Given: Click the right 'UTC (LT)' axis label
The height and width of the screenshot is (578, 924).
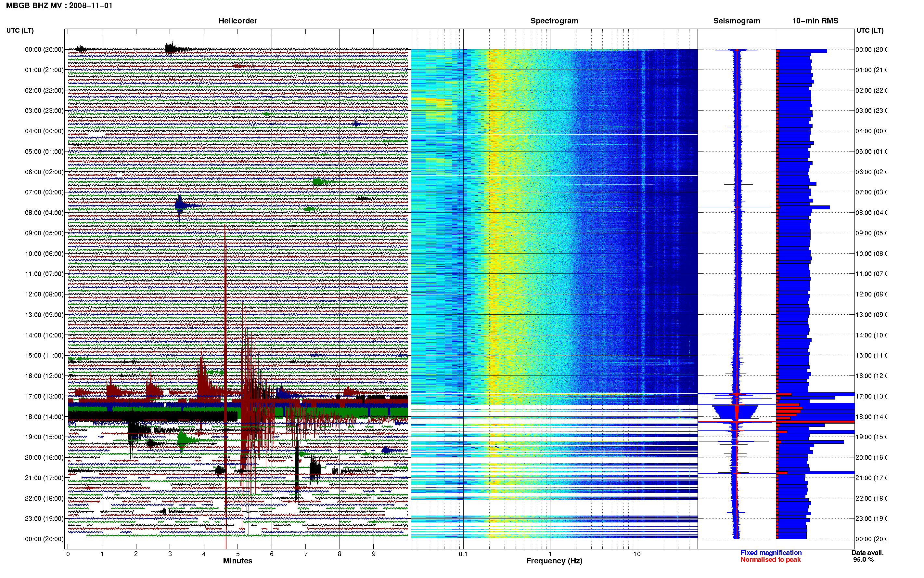Looking at the screenshot, I should click(x=870, y=31).
